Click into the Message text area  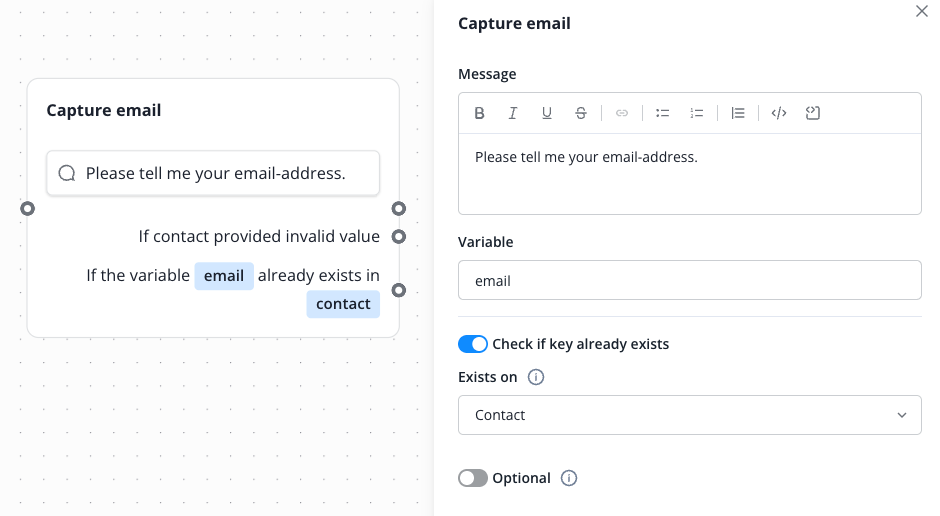[689, 180]
